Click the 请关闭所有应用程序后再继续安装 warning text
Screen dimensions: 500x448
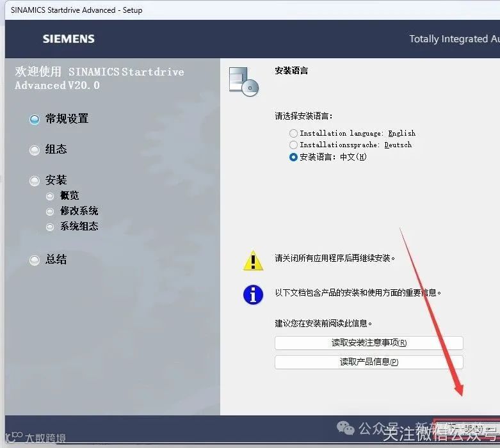(x=335, y=258)
